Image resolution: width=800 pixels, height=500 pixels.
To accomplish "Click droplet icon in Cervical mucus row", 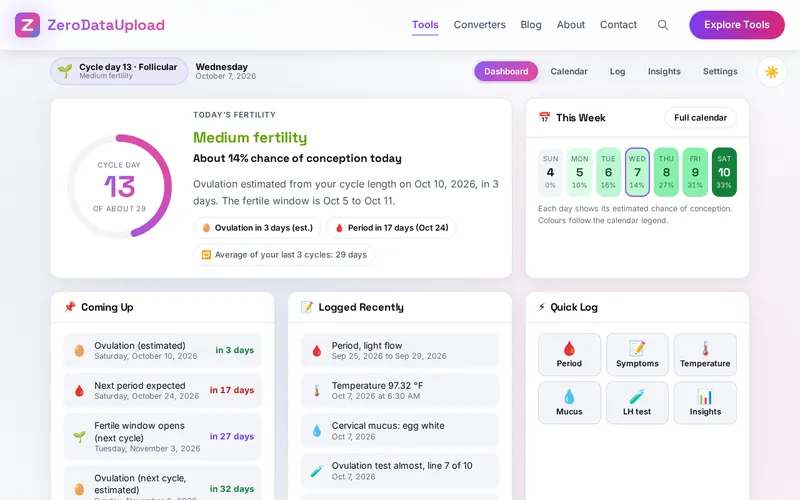I will 317,431.
